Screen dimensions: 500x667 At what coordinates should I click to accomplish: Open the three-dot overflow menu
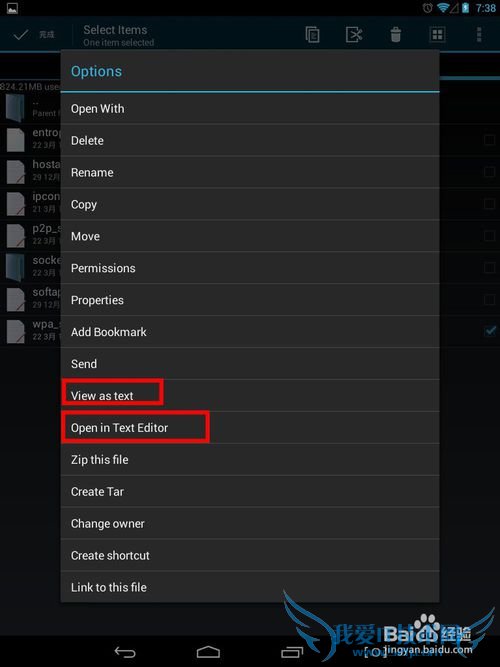click(479, 34)
